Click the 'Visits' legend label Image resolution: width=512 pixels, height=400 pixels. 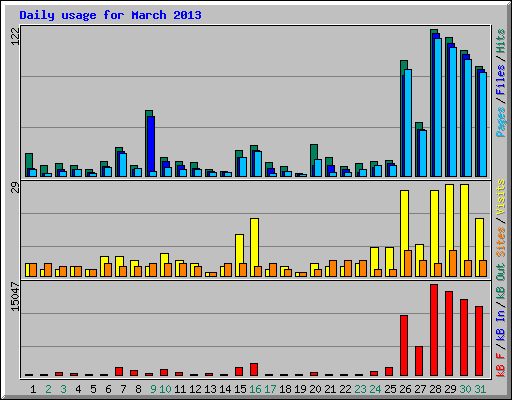click(x=501, y=197)
